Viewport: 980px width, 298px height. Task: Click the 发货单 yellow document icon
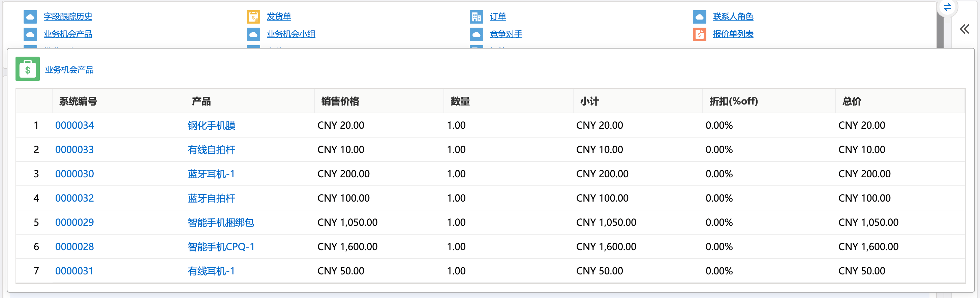[253, 17]
